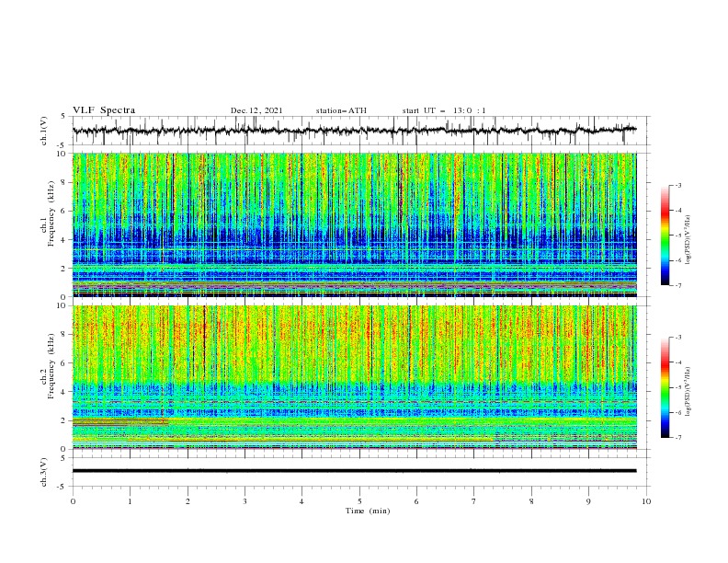Click time axis tick label "1"

[130, 501]
